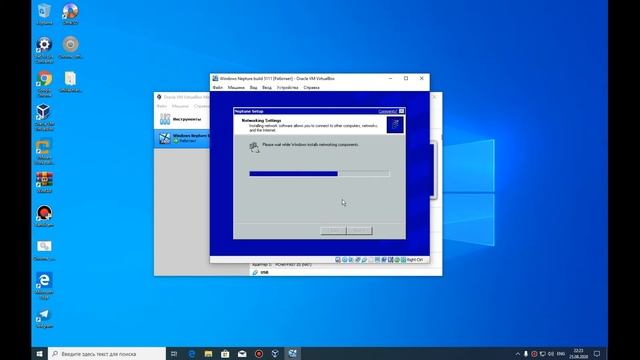Open the yellow overlapping-squares shortcut below VirtualBox
Image resolution: width=640 pixels, height=360 pixels.
pos(44,151)
